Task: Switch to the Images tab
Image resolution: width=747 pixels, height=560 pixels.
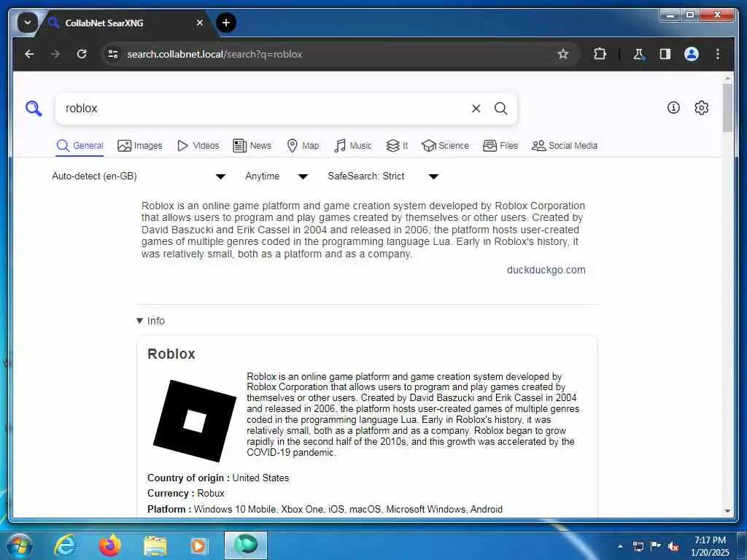Action: click(139, 146)
